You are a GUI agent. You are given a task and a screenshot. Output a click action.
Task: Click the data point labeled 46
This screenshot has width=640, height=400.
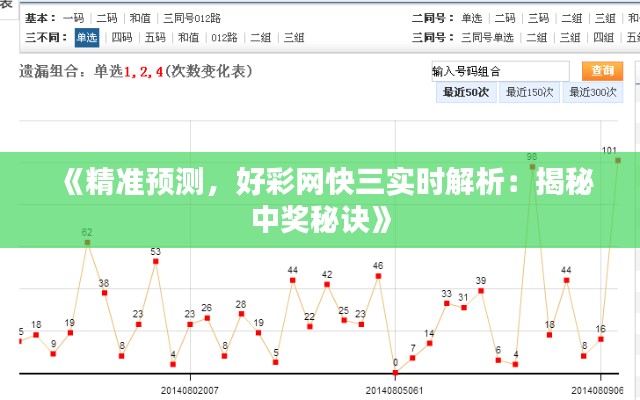(378, 276)
